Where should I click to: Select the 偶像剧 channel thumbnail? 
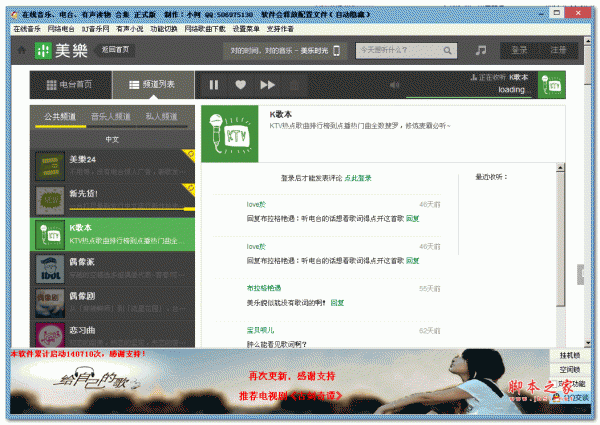[50, 303]
